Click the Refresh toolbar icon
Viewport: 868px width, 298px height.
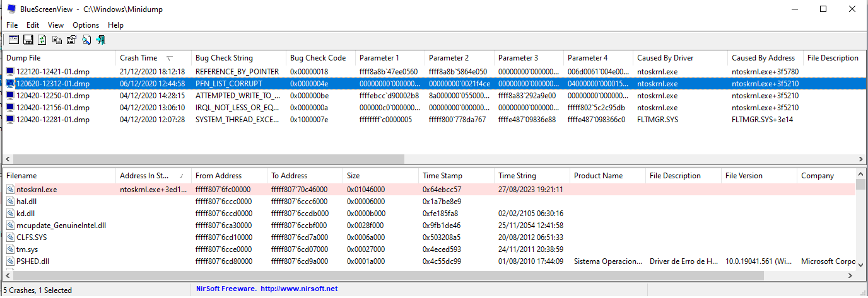pyautogui.click(x=42, y=40)
